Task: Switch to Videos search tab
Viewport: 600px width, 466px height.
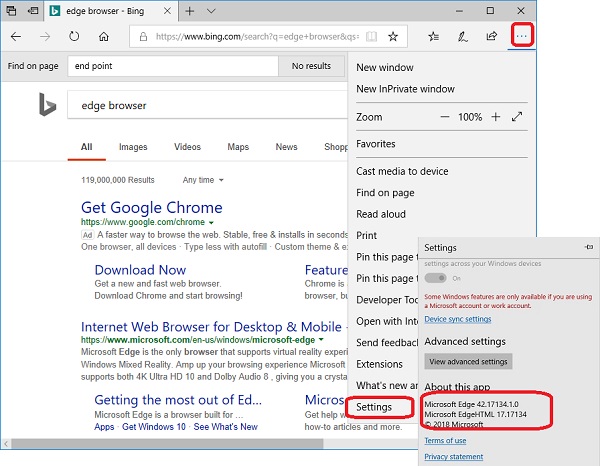Action: (x=188, y=147)
